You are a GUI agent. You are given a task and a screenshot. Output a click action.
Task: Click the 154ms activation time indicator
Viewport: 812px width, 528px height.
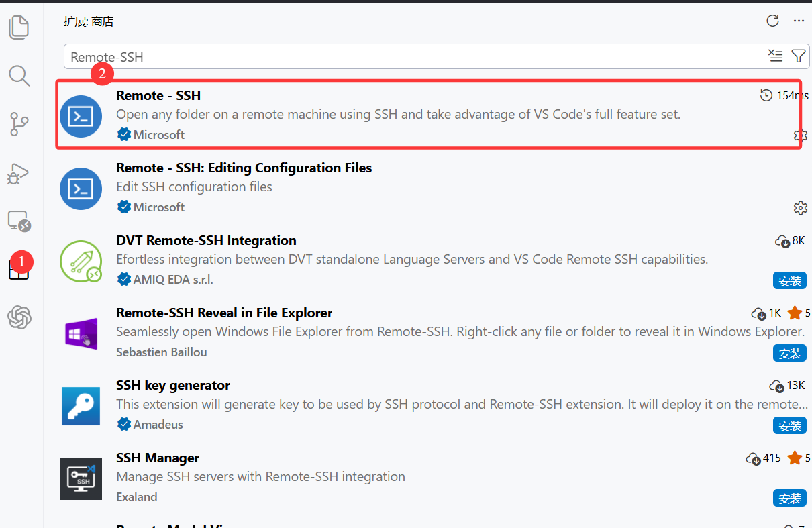pyautogui.click(x=784, y=95)
